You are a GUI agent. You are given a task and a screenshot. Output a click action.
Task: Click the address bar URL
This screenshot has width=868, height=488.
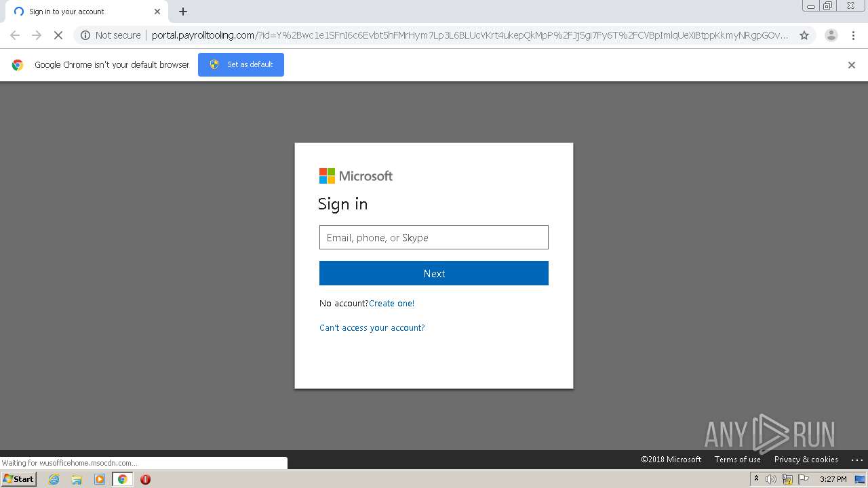(469, 35)
